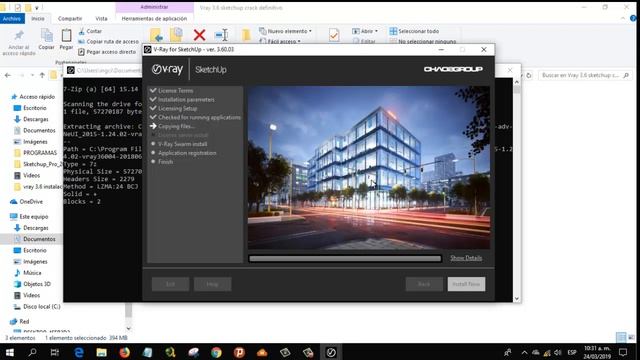Screen dimensions: 640x360
Task: Click the Copy to folder icon
Action: (177, 35)
